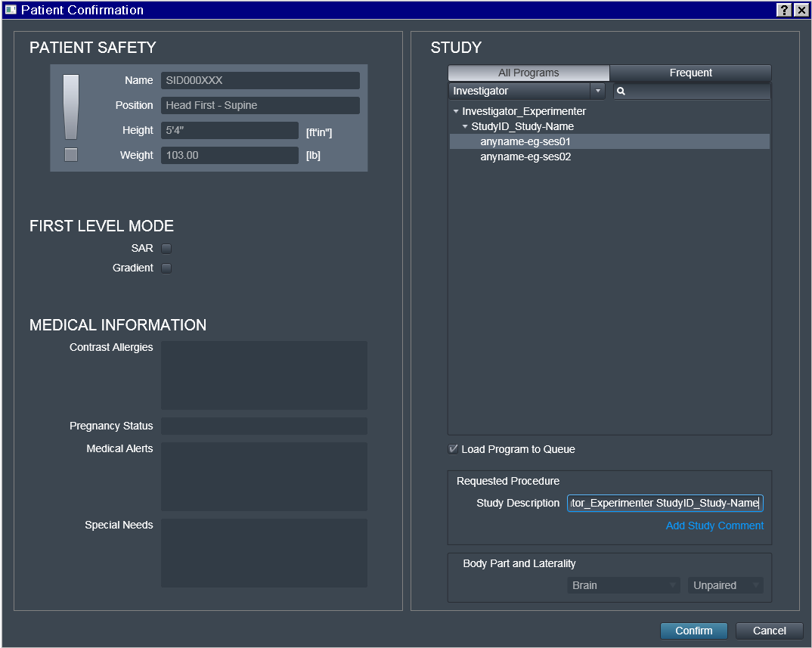Collapse the StudyID_Study-Name tree node
The image size is (812, 648).
465,126
